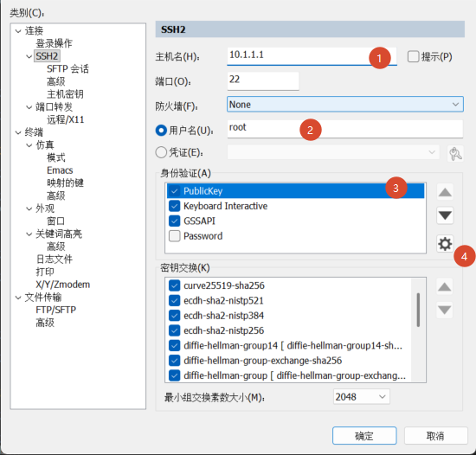Uncheck diffie-hellman-group [diffie-hellman-group-exchang... entry
476x455 pixels.
coord(174,375)
